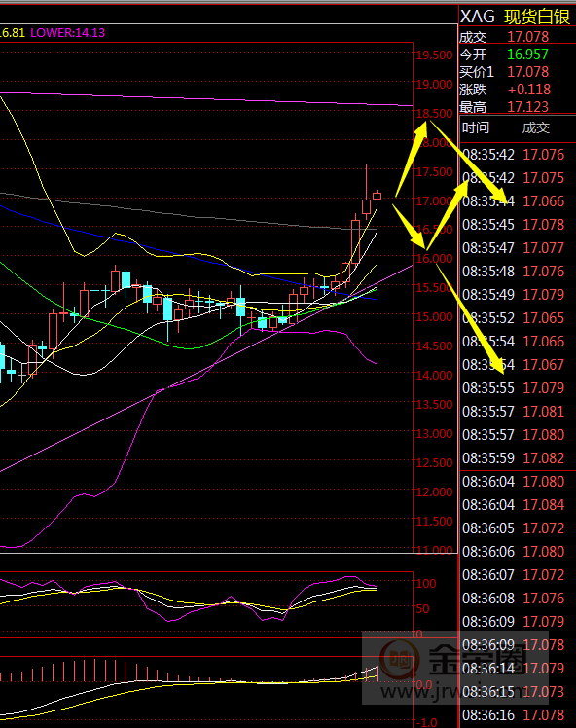Image resolution: width=576 pixels, height=728 pixels.
Task: Select the 08:36:04 tick entry at 17.084
Action: pos(514,505)
